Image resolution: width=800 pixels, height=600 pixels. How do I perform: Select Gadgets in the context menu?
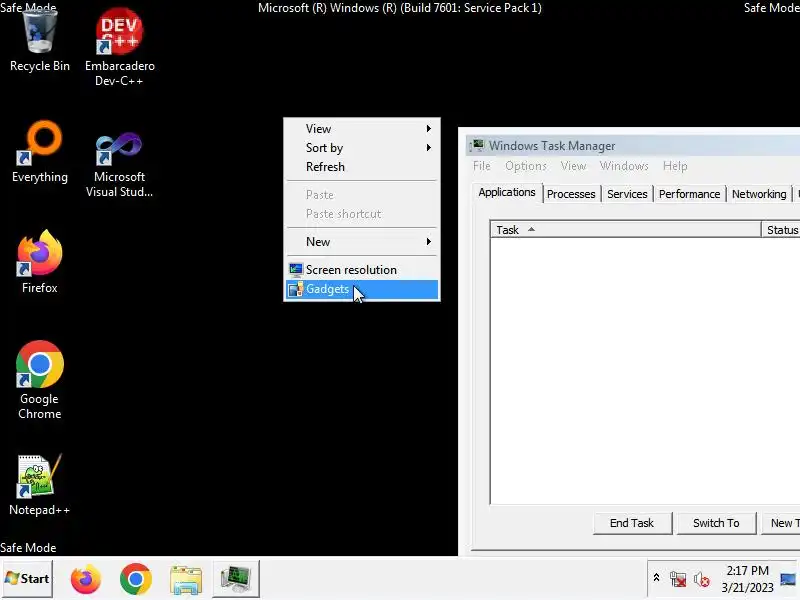[362, 289]
